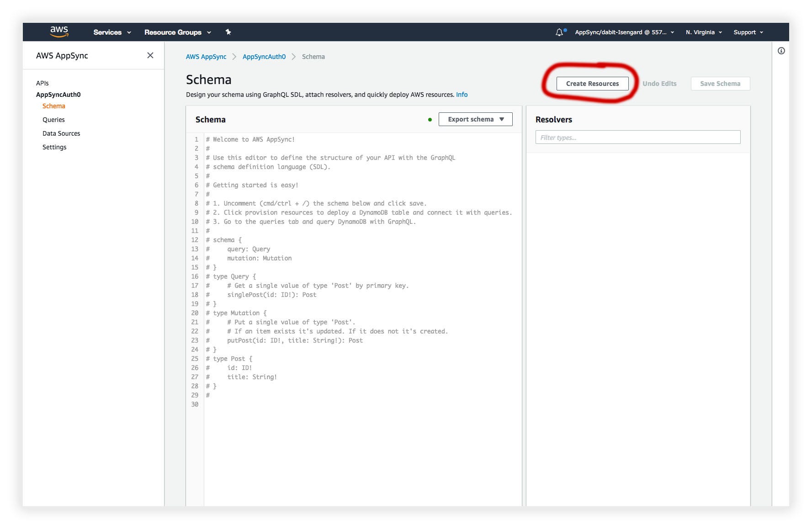The height and width of the screenshot is (529, 812).
Task: Click the 'singlePost(id: ID!): Post' line
Action: [261, 295]
